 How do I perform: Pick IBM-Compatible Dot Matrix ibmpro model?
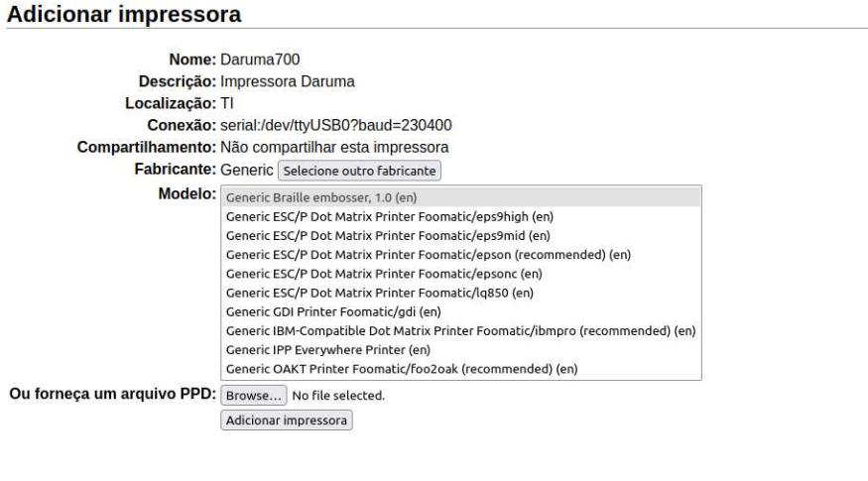pos(460,330)
